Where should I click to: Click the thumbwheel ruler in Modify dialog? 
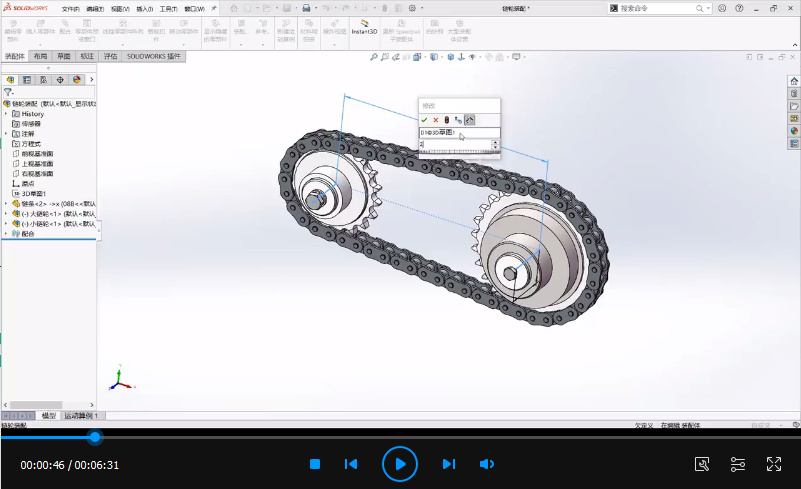(x=459, y=152)
